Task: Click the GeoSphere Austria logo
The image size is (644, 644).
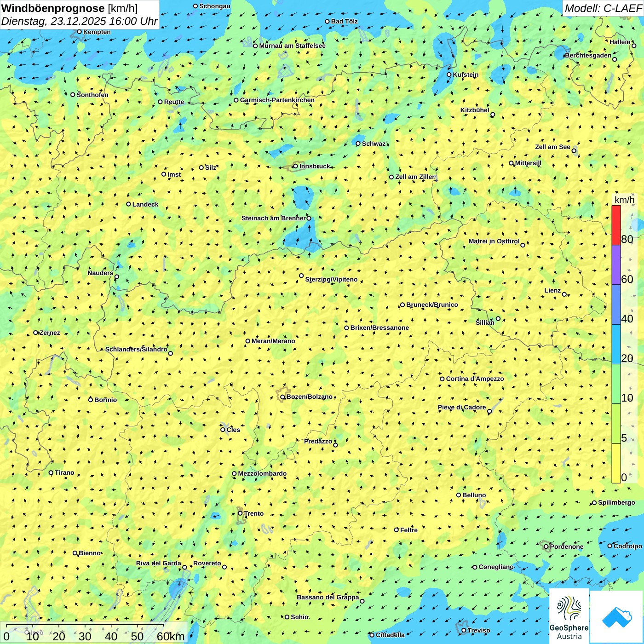Action: (x=569, y=615)
